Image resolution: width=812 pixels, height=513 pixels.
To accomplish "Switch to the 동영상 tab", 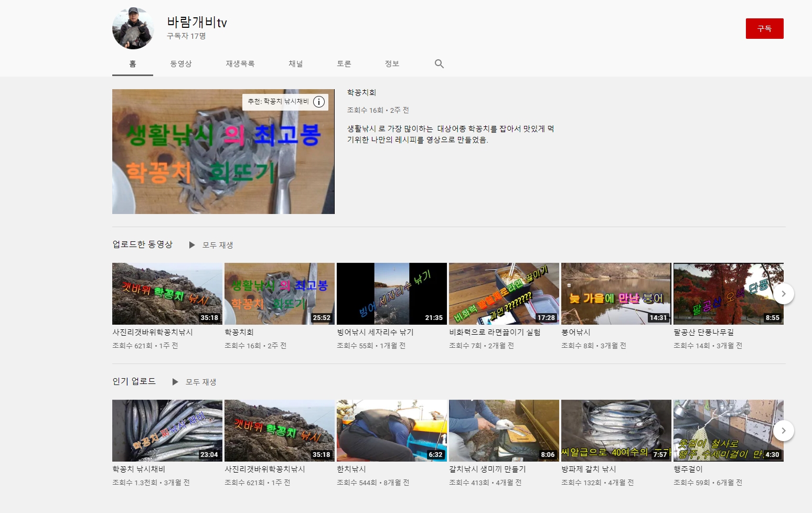I will point(181,64).
